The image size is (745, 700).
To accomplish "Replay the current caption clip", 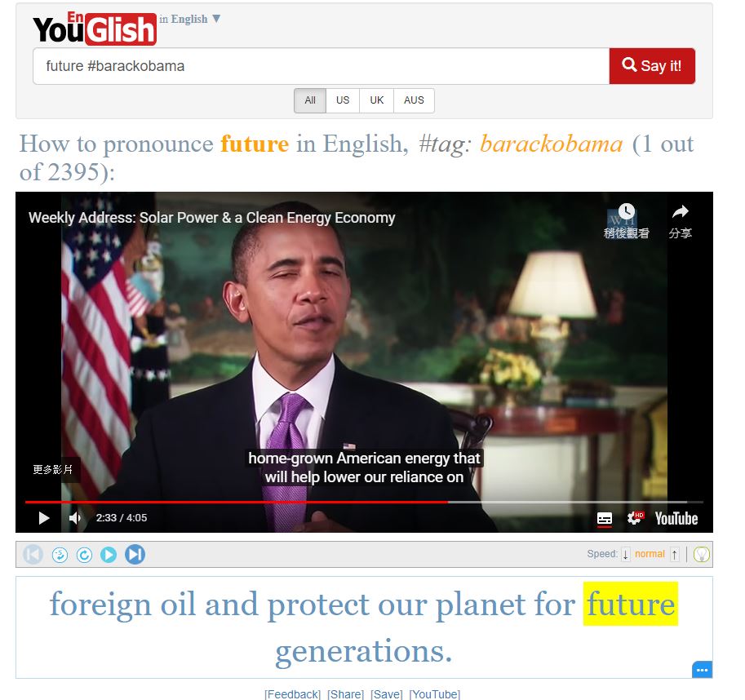I will (85, 555).
